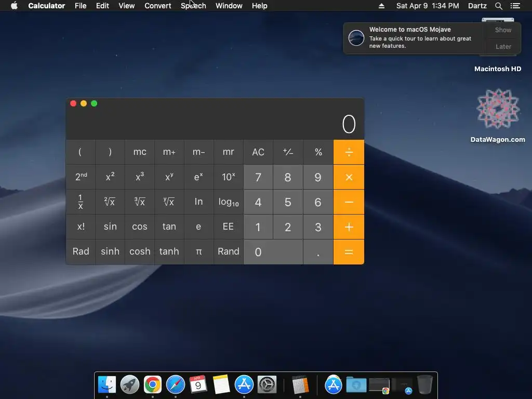Toggle 2nd function key

pyautogui.click(x=81, y=177)
